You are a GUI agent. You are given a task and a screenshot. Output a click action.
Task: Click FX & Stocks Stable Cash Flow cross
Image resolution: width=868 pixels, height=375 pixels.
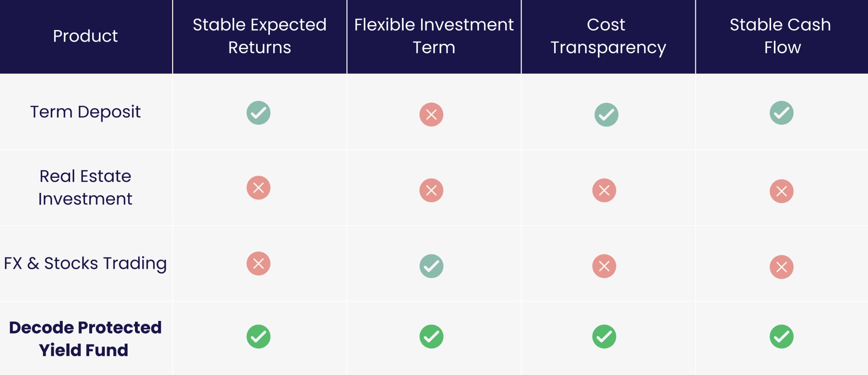click(x=781, y=267)
